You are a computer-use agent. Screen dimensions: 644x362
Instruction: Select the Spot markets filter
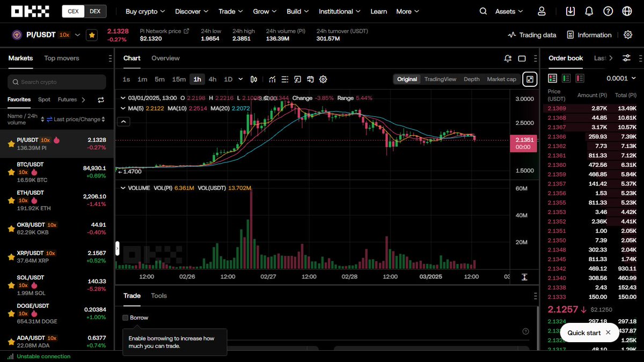coord(44,100)
